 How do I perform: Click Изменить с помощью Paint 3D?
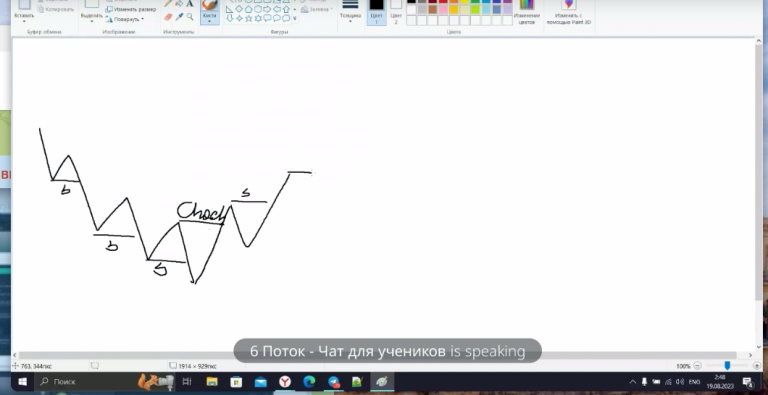tap(569, 12)
